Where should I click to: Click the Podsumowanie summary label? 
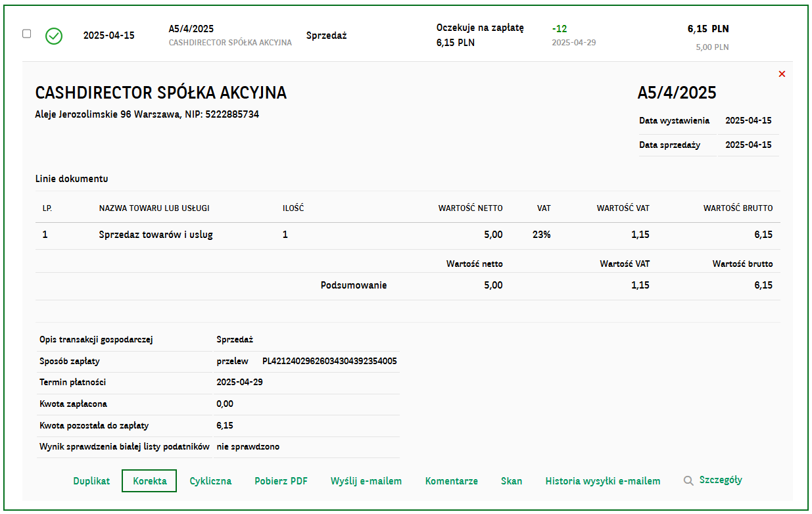point(354,285)
